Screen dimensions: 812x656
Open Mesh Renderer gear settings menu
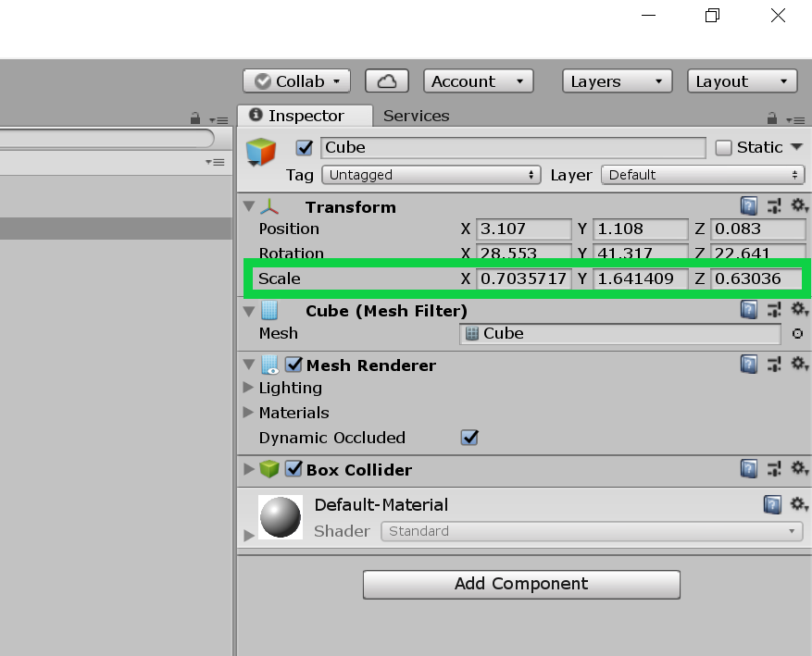(799, 365)
